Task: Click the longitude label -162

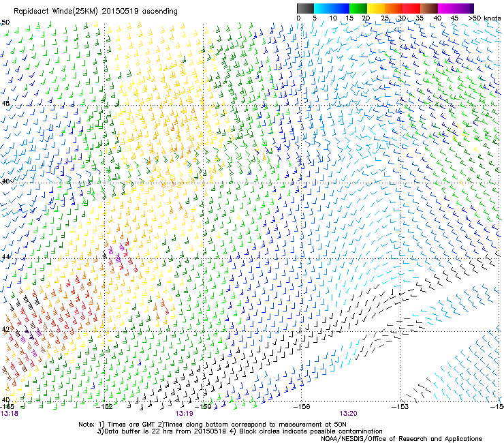Action: [x=104, y=406]
